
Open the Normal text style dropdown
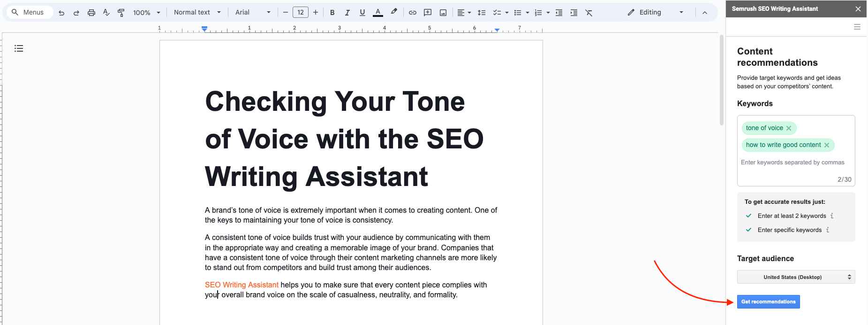tap(197, 12)
